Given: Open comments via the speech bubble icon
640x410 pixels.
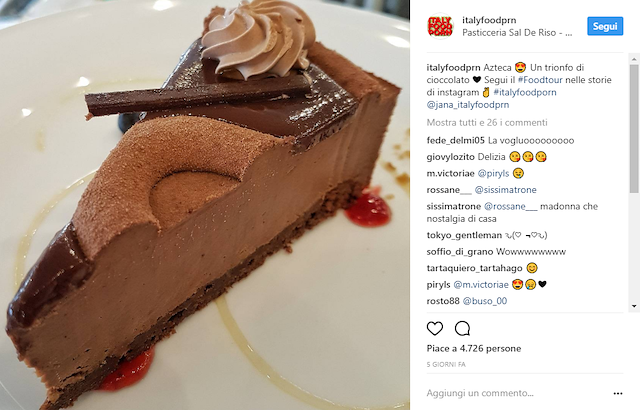Looking at the screenshot, I should click(462, 328).
